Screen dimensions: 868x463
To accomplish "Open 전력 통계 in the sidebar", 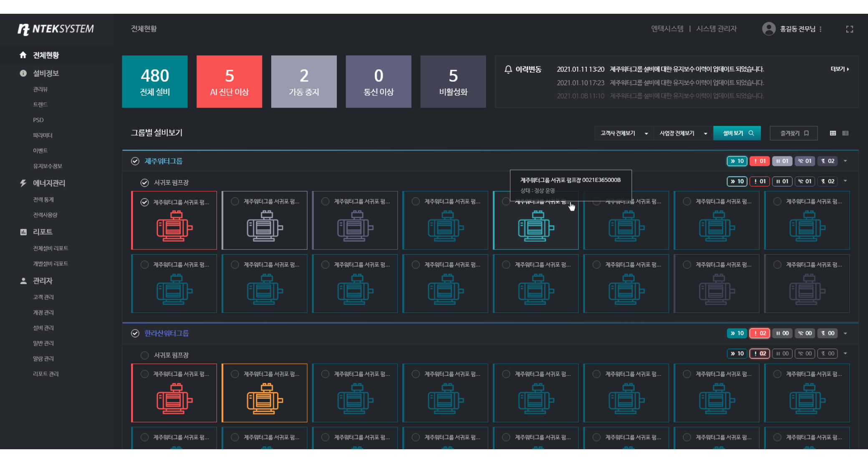I will (x=43, y=200).
